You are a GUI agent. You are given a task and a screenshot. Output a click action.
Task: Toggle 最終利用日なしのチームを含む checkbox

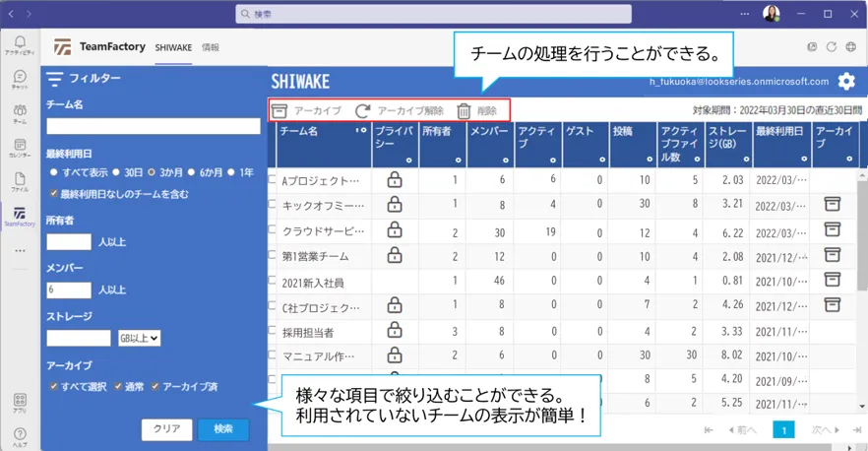click(54, 194)
